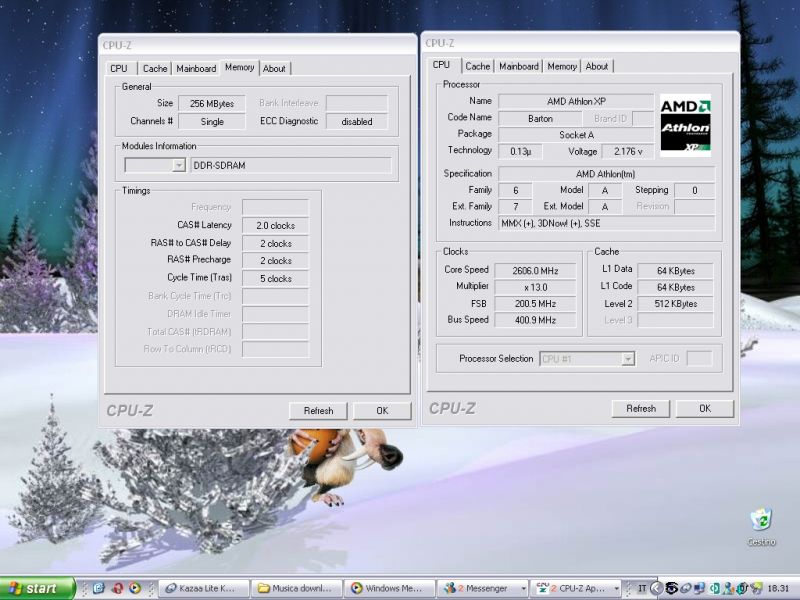Switch to Kazaa Lite taskbar button
This screenshot has height=600, width=800.
pyautogui.click(x=204, y=588)
